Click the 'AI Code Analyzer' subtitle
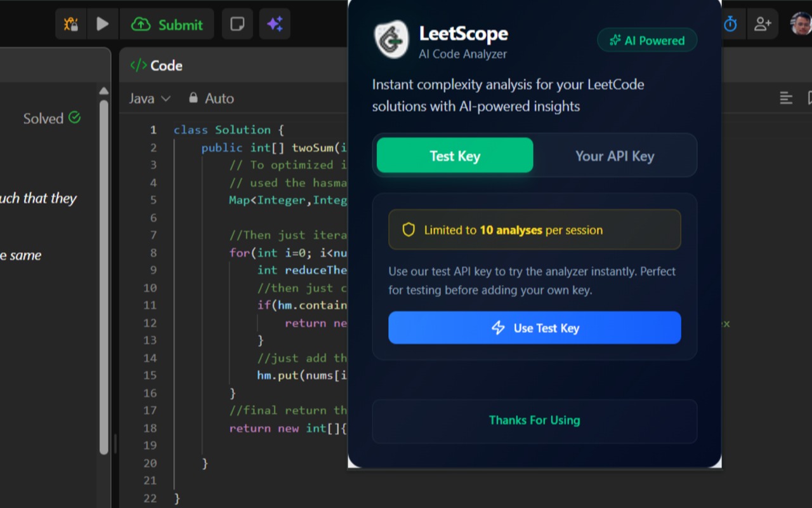812x508 pixels. coord(462,54)
